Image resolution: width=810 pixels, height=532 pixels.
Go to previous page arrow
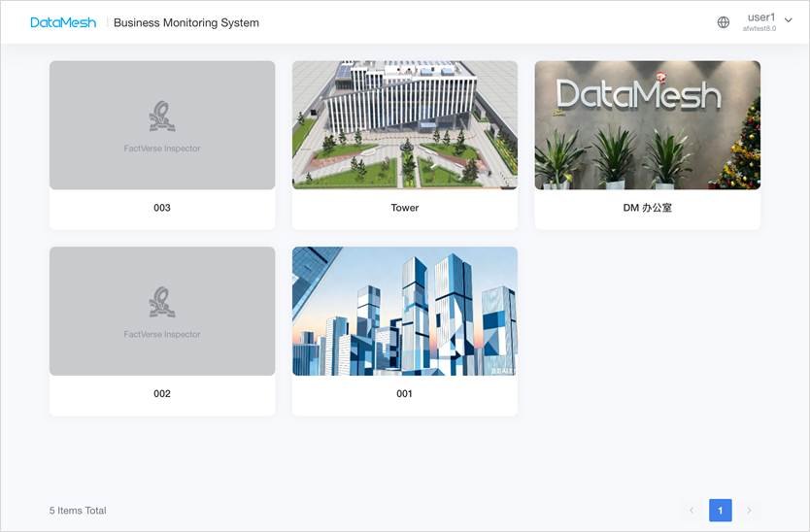[692, 511]
